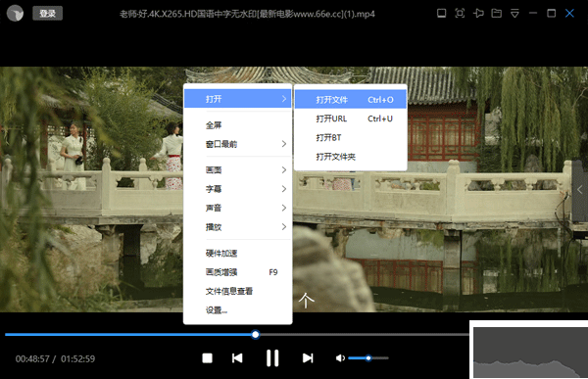
Task: Pause the video
Action: 272,358
